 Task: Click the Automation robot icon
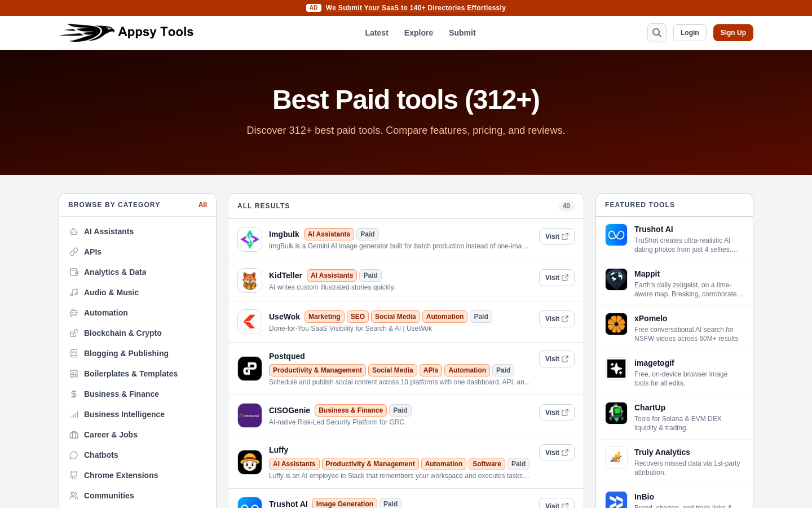pyautogui.click(x=74, y=313)
